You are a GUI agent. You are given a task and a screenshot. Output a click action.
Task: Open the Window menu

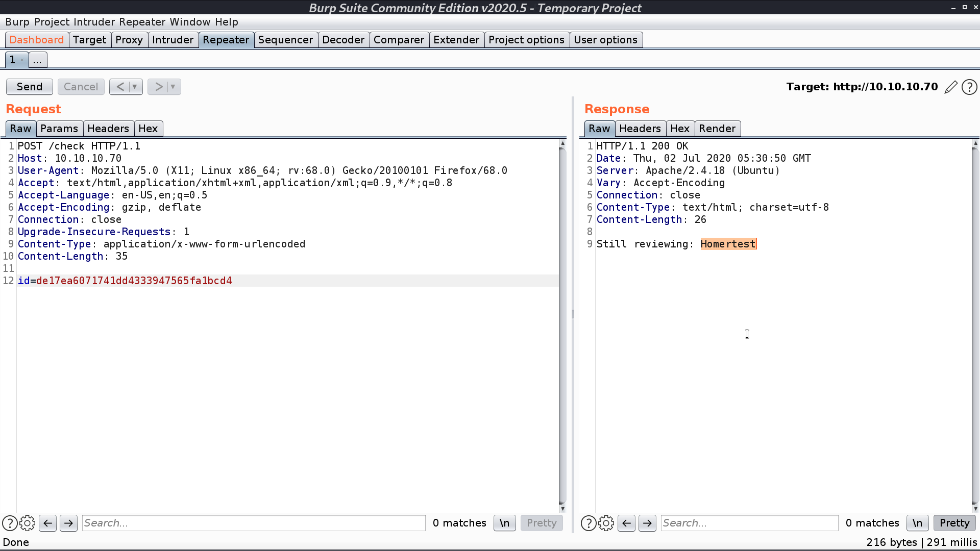(x=190, y=22)
